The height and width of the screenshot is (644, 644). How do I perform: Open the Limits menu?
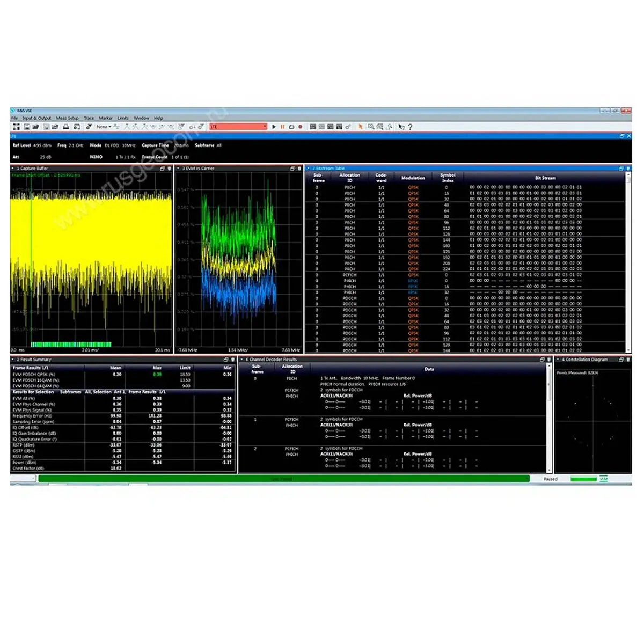tap(123, 118)
